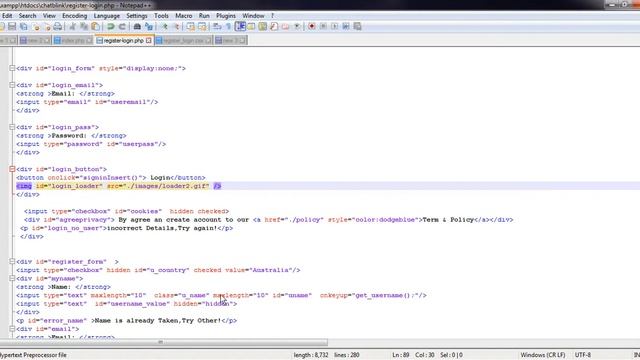Open the Language menu
The height and width of the screenshot is (360, 640).
[107, 16]
